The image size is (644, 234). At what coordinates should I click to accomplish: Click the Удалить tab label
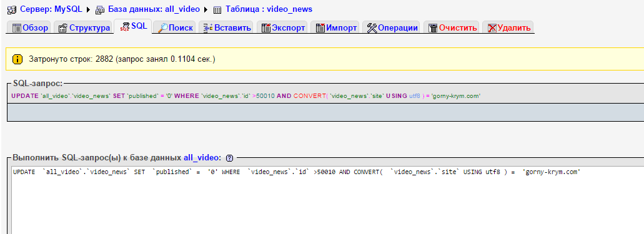(514, 28)
